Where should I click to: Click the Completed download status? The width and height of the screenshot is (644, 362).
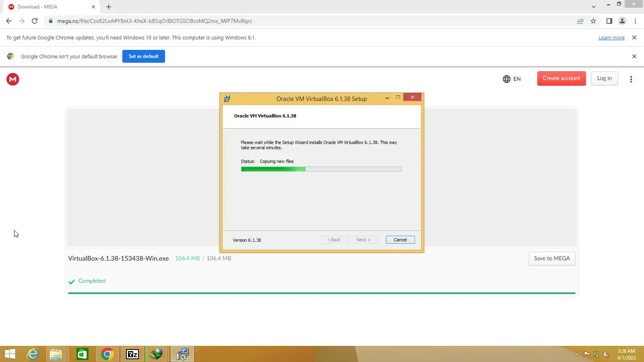(87, 281)
